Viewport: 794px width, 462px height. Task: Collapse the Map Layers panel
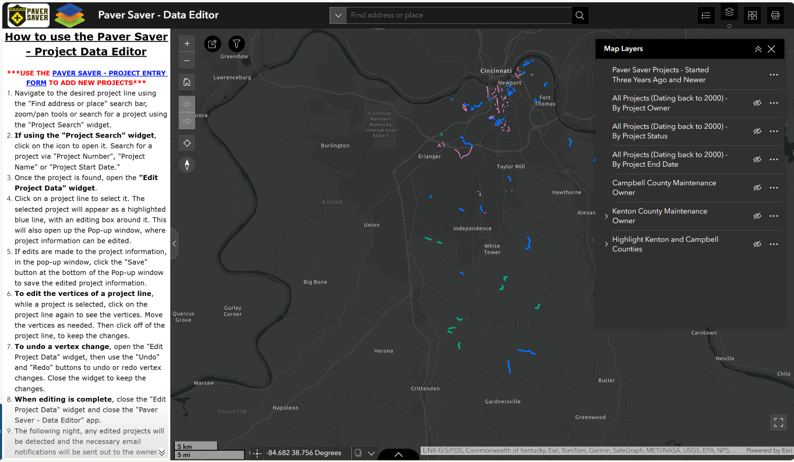tap(758, 49)
